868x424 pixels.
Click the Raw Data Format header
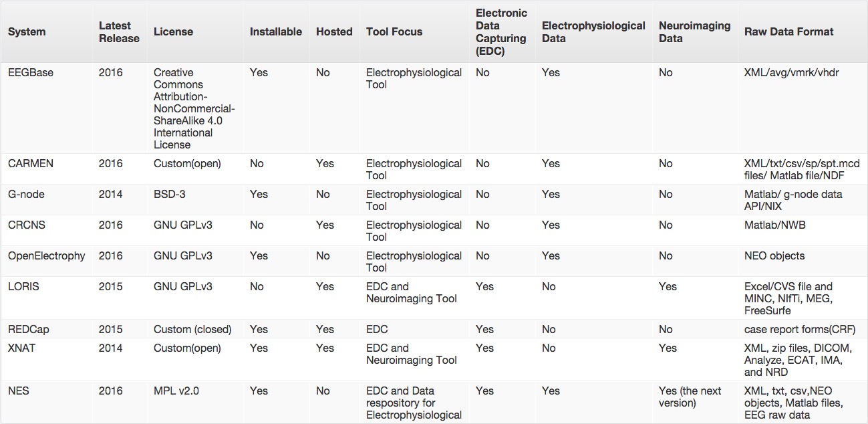789,31
